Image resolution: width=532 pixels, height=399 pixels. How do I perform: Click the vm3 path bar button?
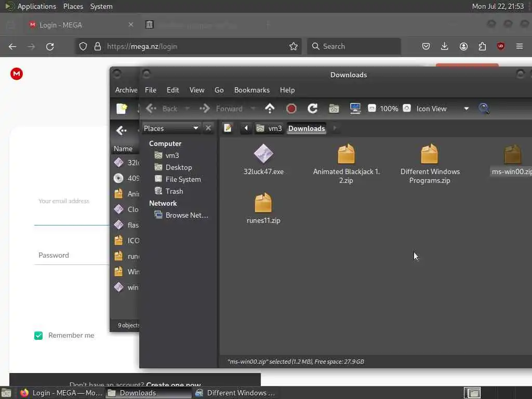coord(270,128)
